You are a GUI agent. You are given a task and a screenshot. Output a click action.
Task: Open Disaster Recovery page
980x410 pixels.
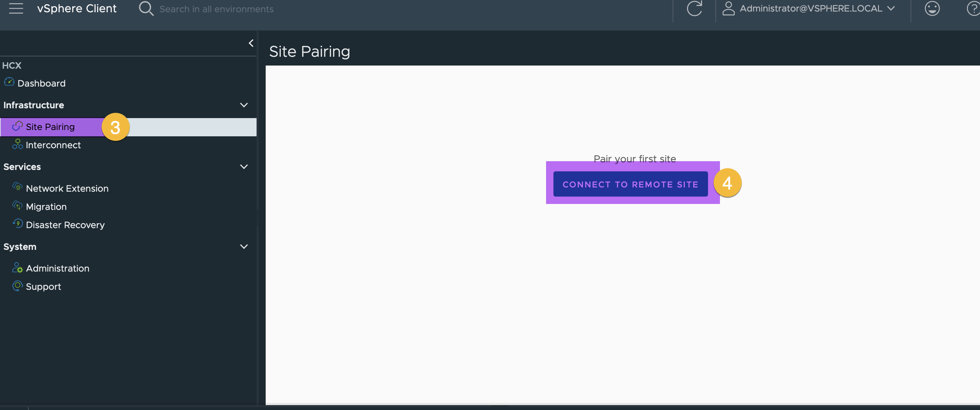click(x=65, y=225)
